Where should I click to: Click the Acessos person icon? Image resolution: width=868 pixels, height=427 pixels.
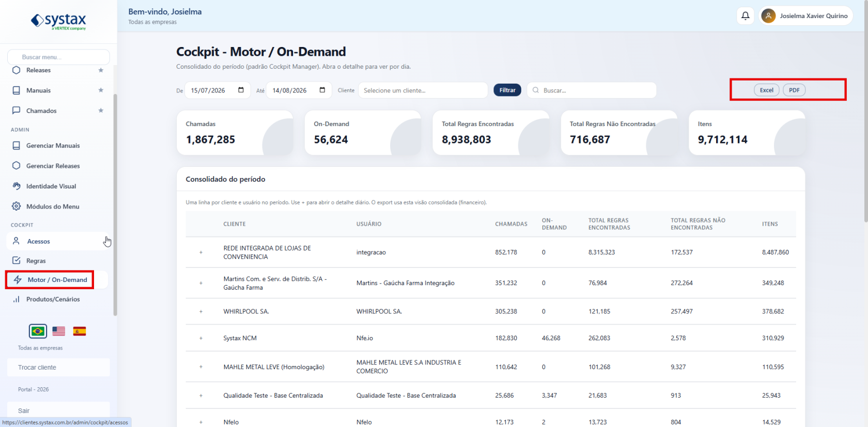tap(17, 241)
